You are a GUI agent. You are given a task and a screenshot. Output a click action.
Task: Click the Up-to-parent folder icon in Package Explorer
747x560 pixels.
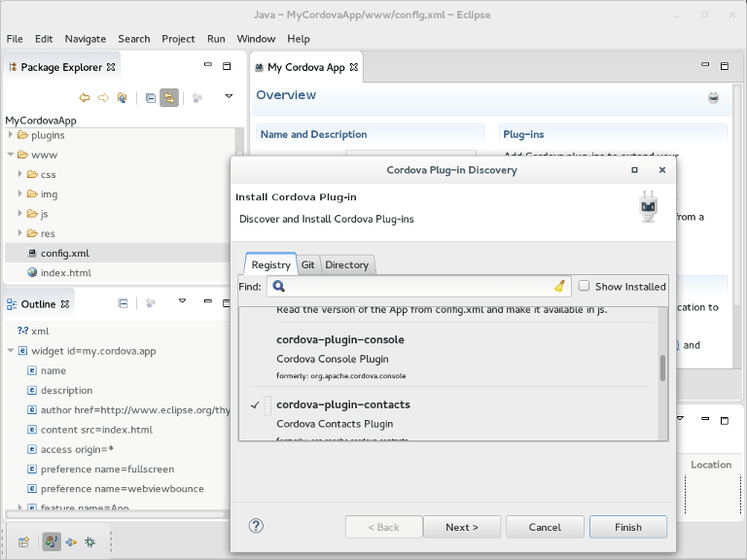[122, 98]
